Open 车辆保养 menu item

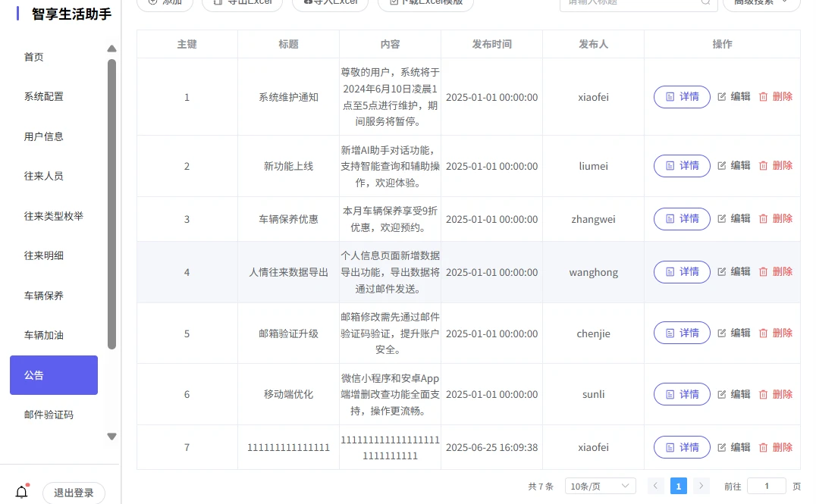(44, 296)
